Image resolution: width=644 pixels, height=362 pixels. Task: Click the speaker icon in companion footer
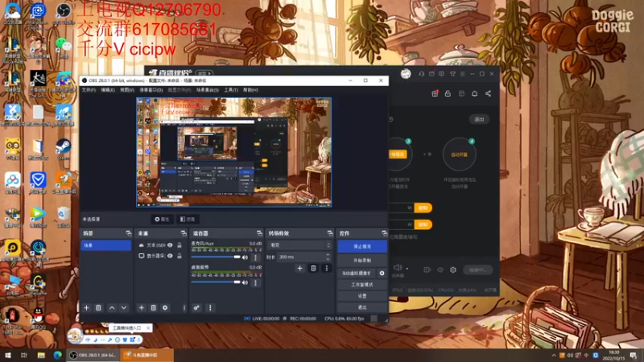pos(398,268)
